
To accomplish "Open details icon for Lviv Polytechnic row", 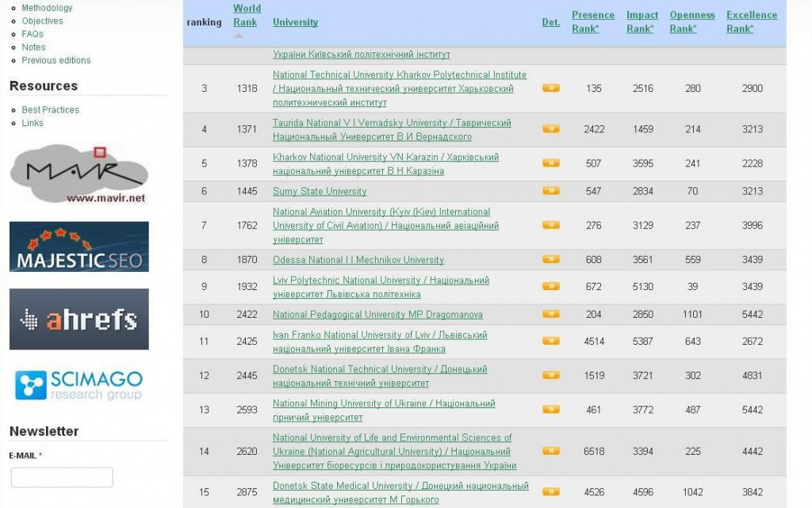I will tap(551, 286).
